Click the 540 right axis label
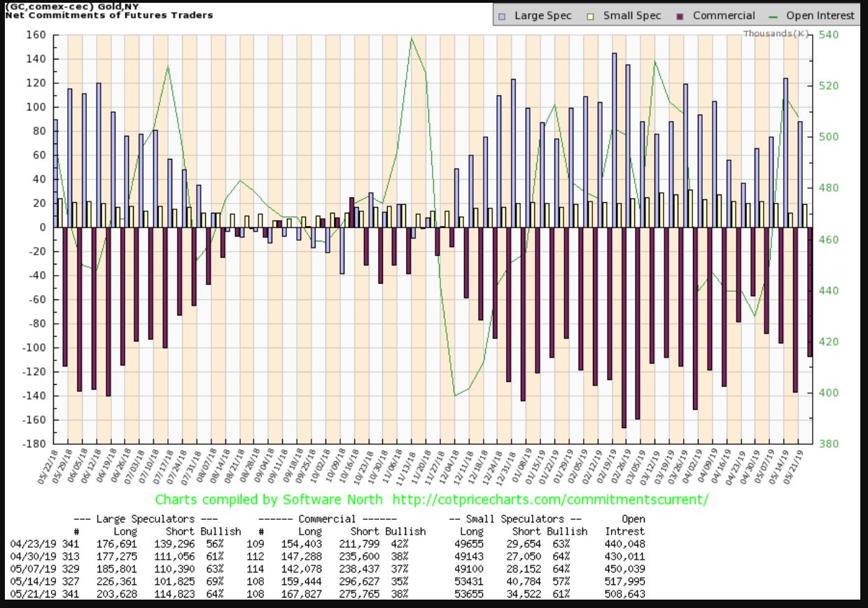 coord(827,34)
